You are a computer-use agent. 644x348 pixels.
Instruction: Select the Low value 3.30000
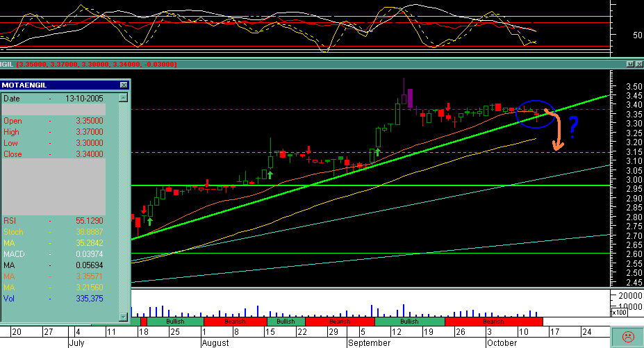89,143
